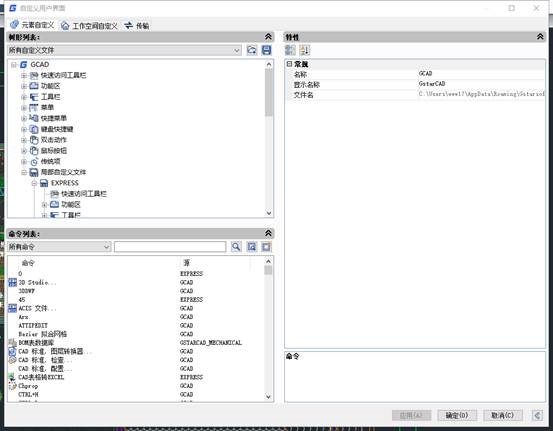Click the 应用(A) button
The height and width of the screenshot is (431, 553).
coord(411,415)
